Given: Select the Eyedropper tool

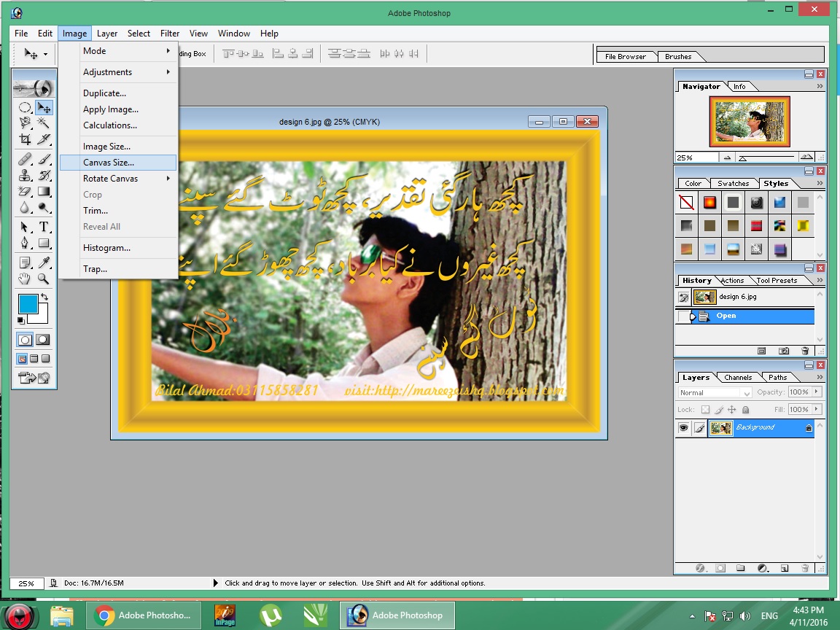Looking at the screenshot, I should tap(44, 262).
